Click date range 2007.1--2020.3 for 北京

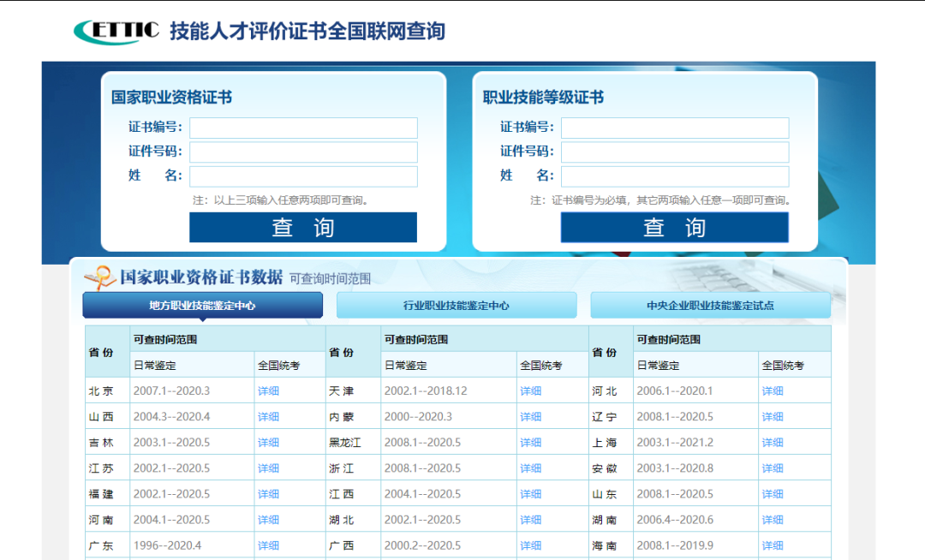pyautogui.click(x=171, y=390)
